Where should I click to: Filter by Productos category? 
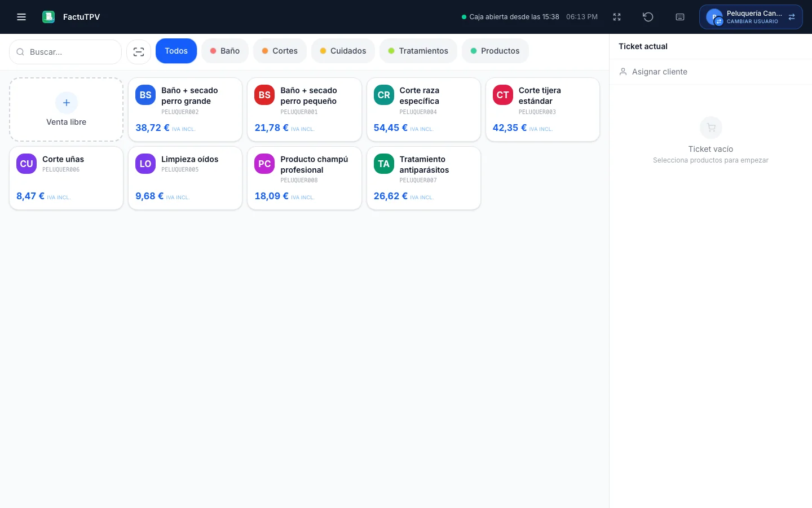[x=495, y=51]
